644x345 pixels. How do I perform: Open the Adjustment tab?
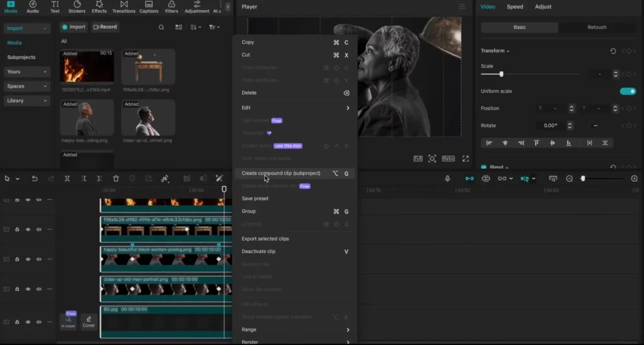197,7
